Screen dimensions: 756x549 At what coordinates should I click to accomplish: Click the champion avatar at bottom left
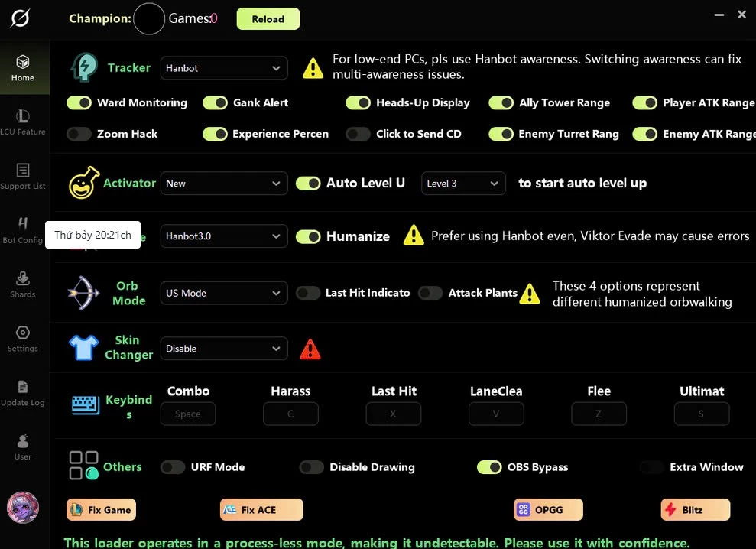23,508
